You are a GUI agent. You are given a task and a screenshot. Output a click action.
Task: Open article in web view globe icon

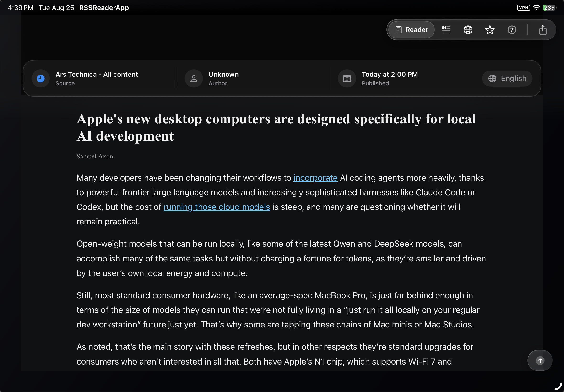(x=468, y=30)
